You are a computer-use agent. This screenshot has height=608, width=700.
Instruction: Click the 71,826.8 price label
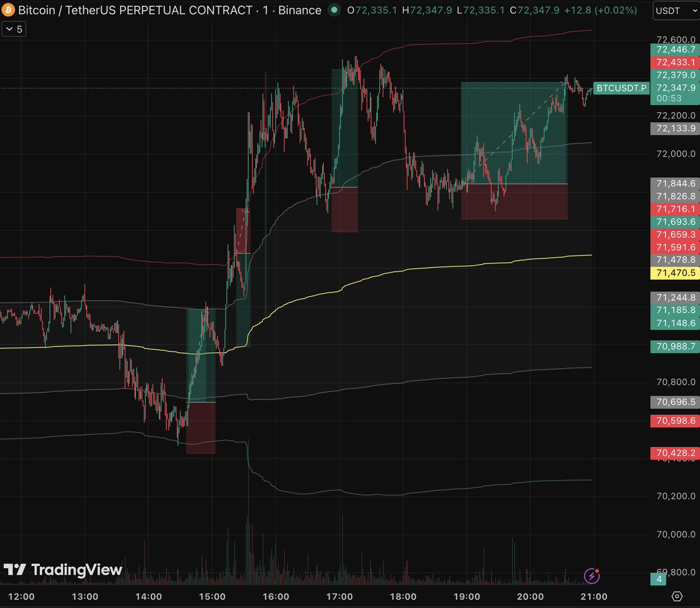(x=675, y=196)
